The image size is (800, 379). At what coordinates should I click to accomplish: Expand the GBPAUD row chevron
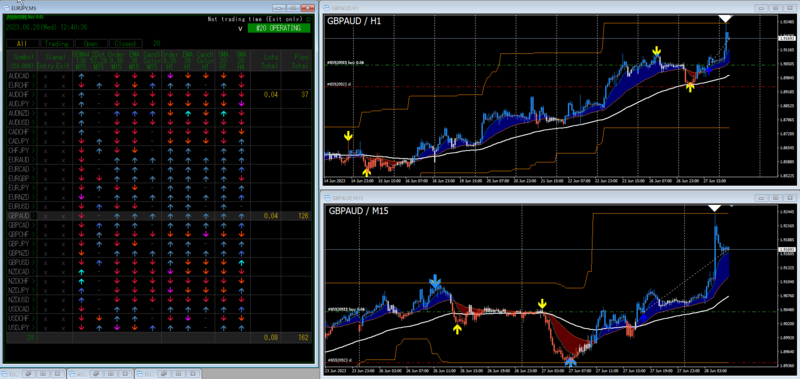click(33, 216)
